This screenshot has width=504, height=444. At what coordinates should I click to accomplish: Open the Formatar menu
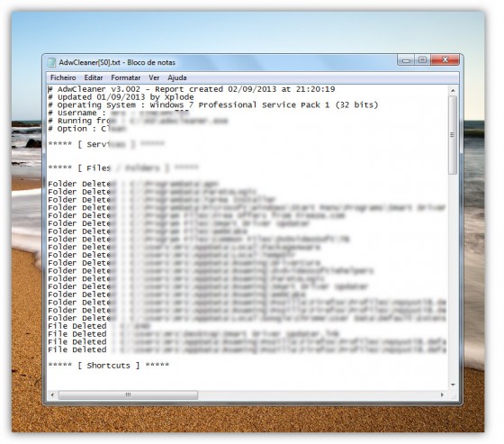[x=126, y=77]
